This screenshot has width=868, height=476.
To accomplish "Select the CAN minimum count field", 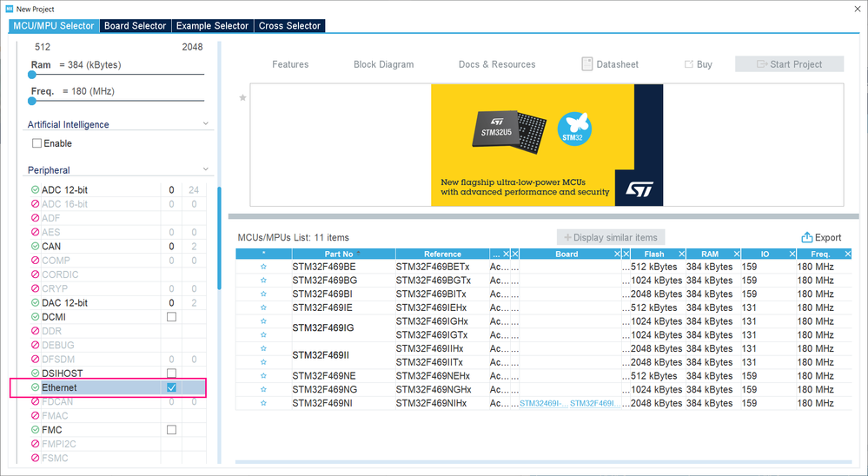I will 172,247.
